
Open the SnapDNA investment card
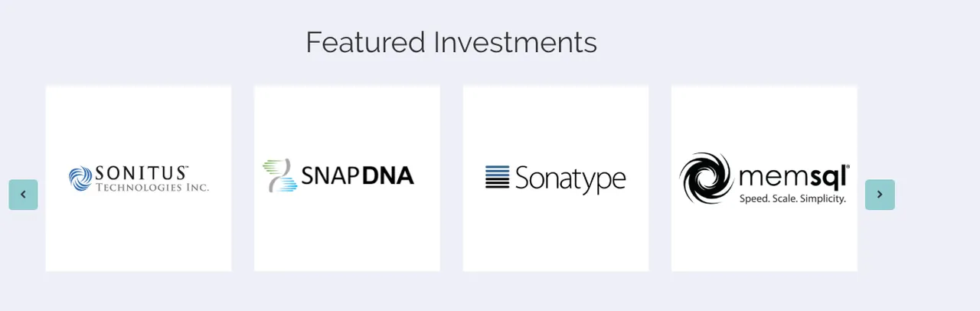pos(347,178)
